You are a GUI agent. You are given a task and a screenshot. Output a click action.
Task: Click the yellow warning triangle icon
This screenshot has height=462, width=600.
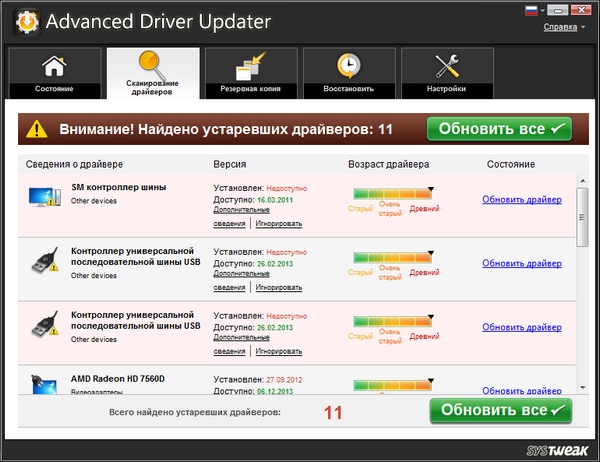click(37, 129)
